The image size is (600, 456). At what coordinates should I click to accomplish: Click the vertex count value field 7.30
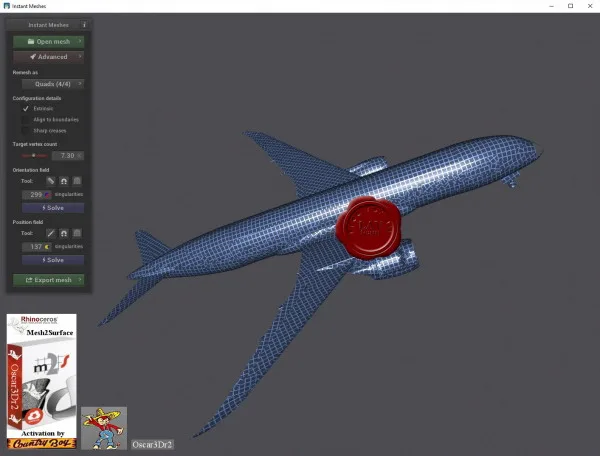point(68,155)
